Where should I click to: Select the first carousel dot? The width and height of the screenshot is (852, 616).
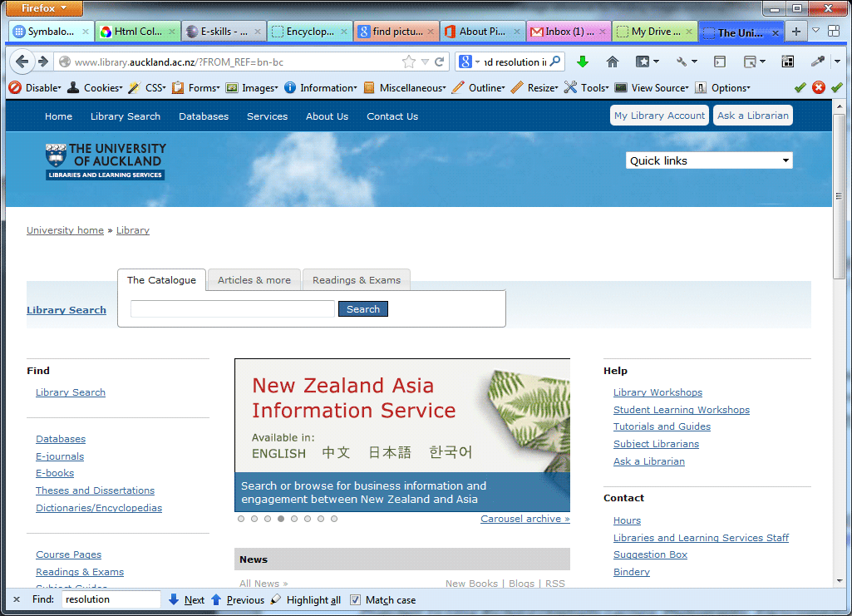(241, 519)
